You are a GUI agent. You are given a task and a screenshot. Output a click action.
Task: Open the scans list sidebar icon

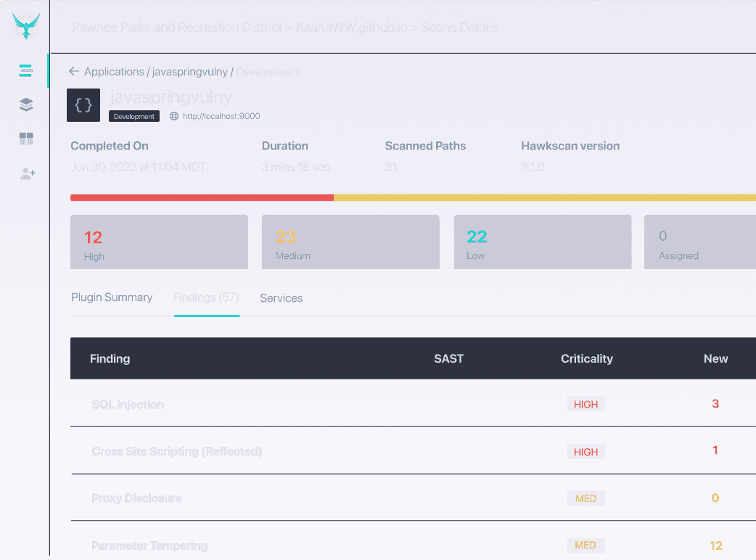coord(26,71)
